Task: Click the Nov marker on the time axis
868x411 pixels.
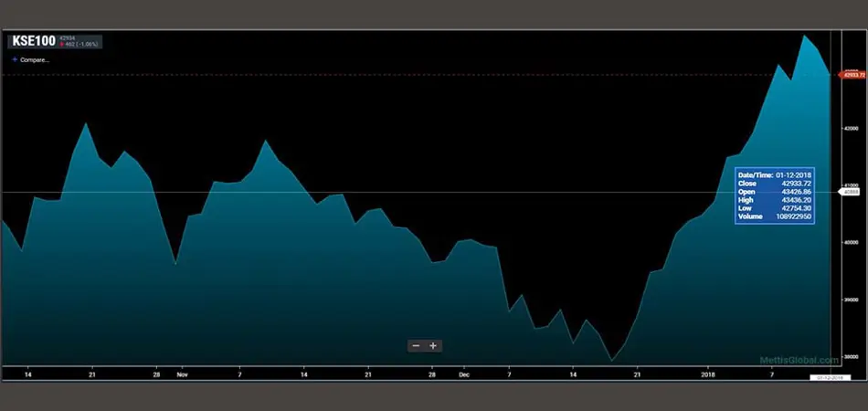Action: click(182, 374)
